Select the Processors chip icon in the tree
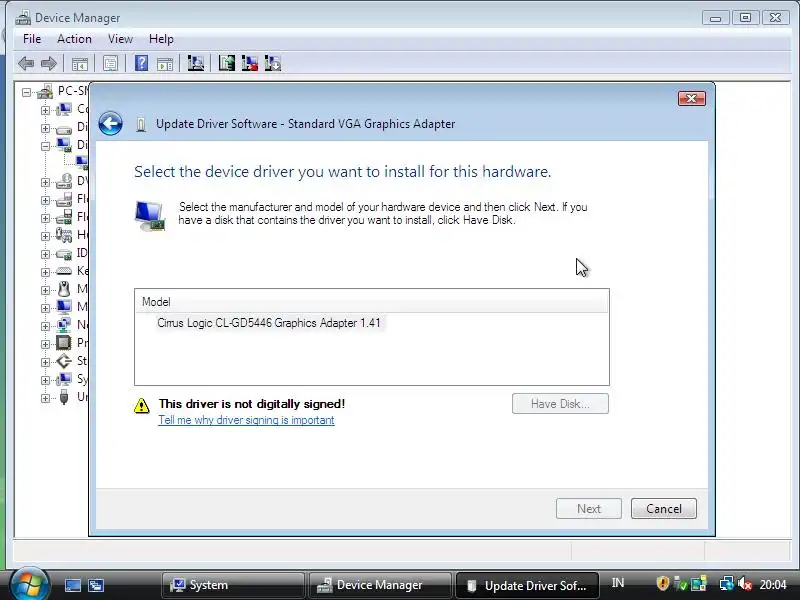Image resolution: width=800 pixels, height=600 pixels. click(64, 343)
